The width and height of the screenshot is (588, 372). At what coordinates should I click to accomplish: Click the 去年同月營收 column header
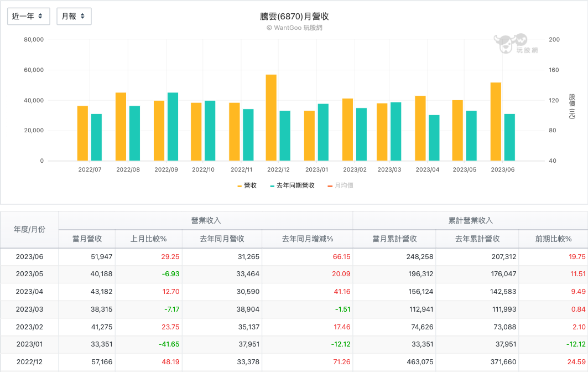[x=222, y=239]
